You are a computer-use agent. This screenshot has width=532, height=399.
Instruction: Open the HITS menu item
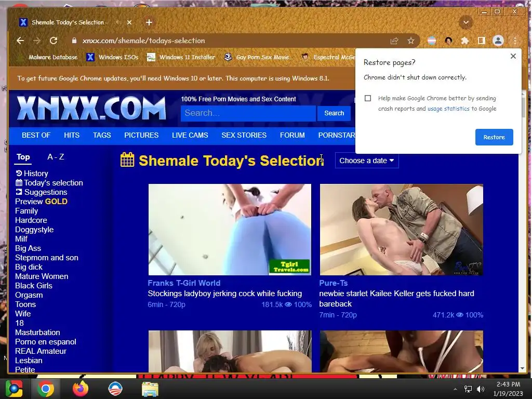pyautogui.click(x=72, y=136)
